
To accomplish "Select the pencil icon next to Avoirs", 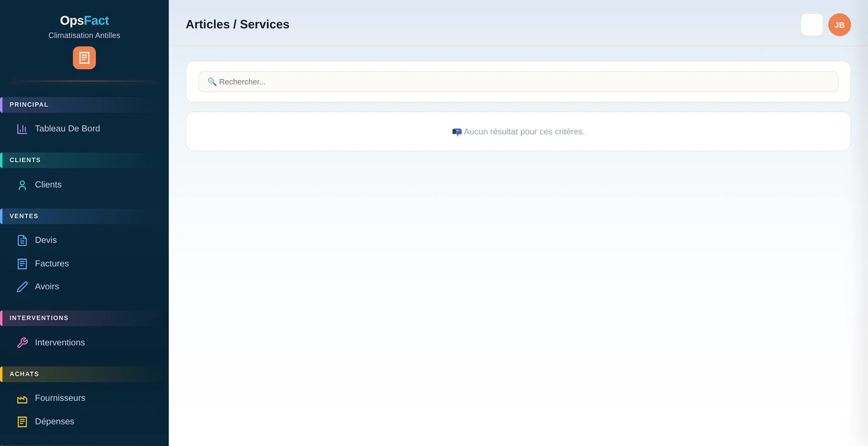I will pos(22,287).
